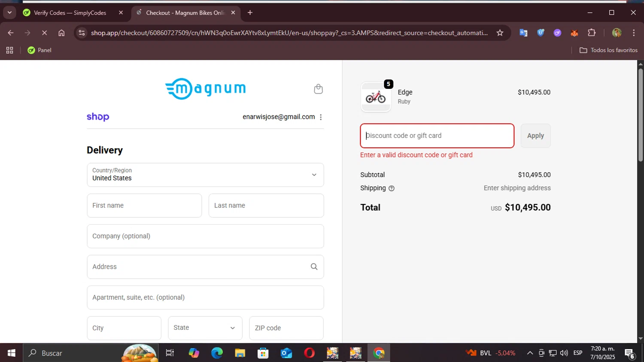Show hidden system tray icons
Viewport: 644px width, 362px height.
click(x=530, y=353)
